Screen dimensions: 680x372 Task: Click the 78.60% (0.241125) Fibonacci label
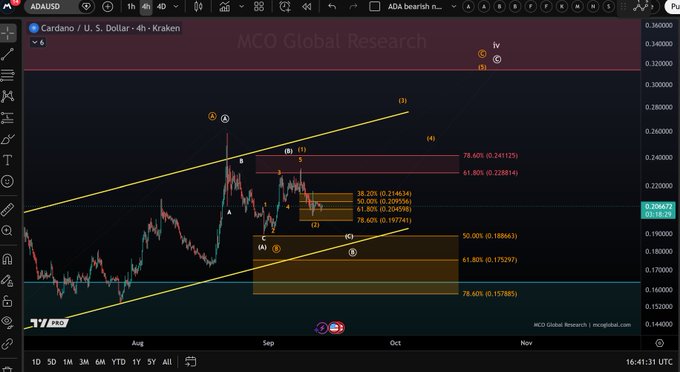coord(490,155)
